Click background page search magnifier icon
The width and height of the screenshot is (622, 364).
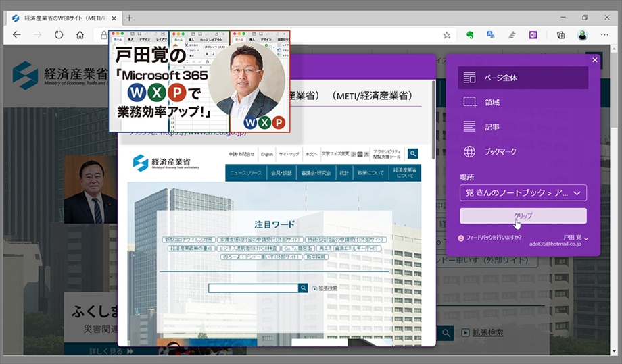(x=446, y=333)
